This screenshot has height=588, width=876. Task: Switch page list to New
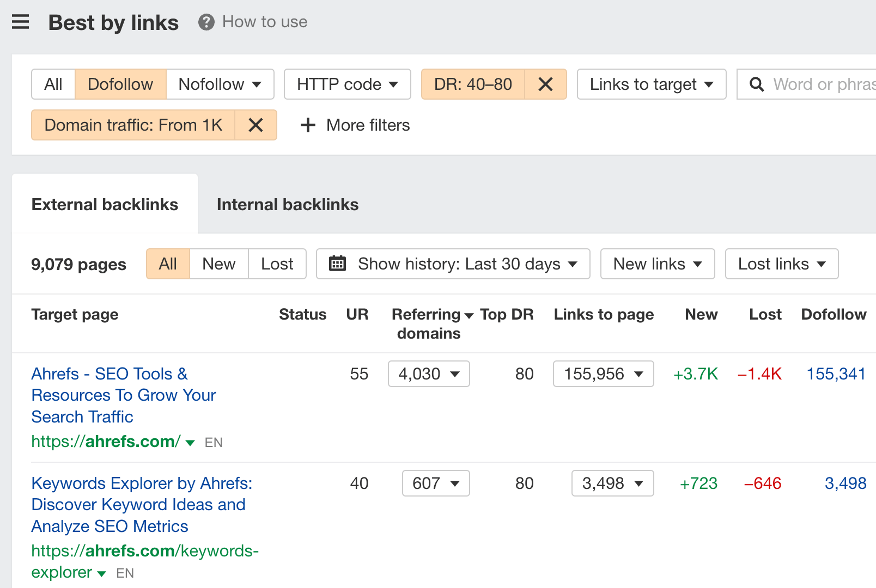click(218, 264)
